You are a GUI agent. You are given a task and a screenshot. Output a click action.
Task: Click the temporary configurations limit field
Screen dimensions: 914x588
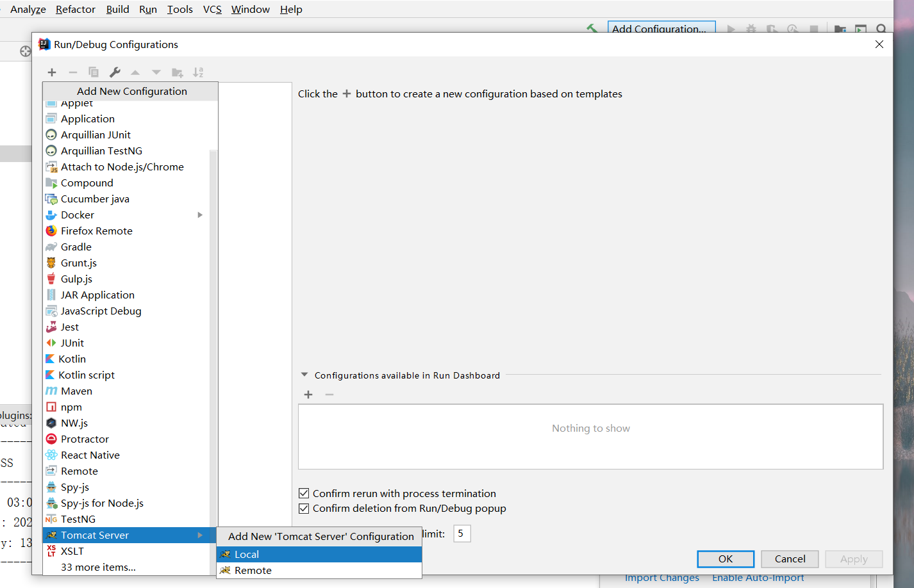pos(462,534)
